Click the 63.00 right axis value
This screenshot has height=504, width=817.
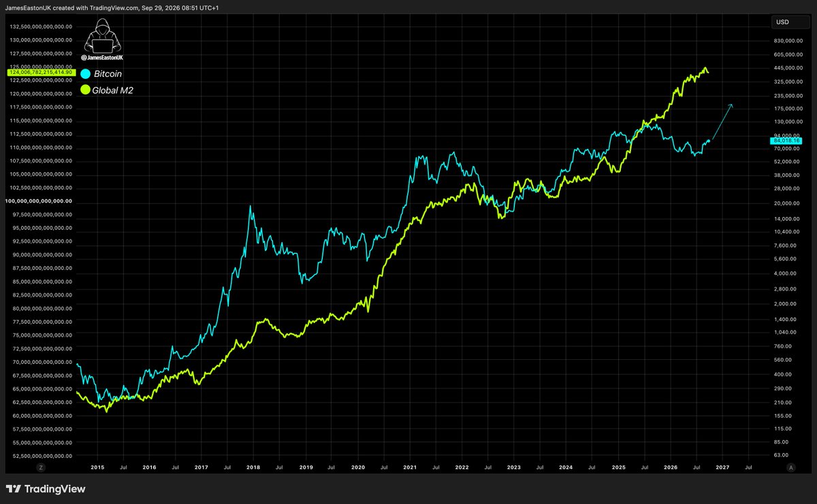coord(781,455)
